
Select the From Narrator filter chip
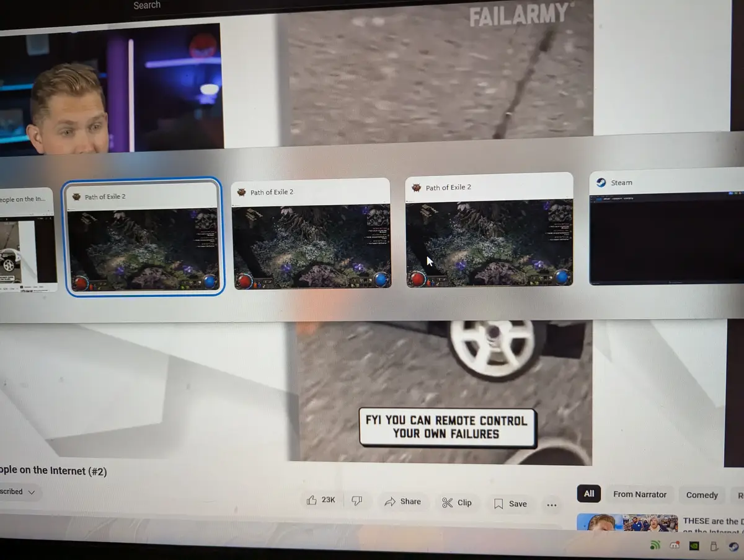[x=640, y=494]
